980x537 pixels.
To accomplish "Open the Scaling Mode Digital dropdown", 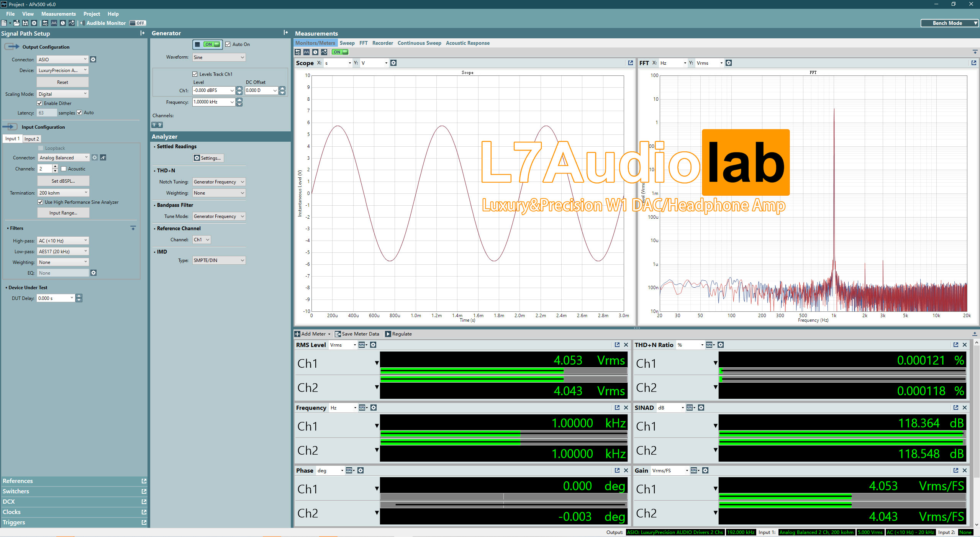I will pos(62,94).
